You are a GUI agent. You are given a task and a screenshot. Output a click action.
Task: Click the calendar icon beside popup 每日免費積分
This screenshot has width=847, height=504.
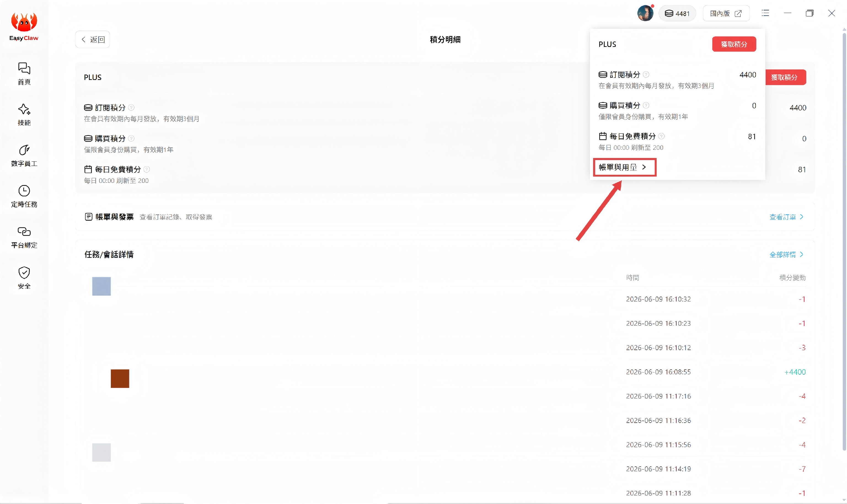click(603, 136)
